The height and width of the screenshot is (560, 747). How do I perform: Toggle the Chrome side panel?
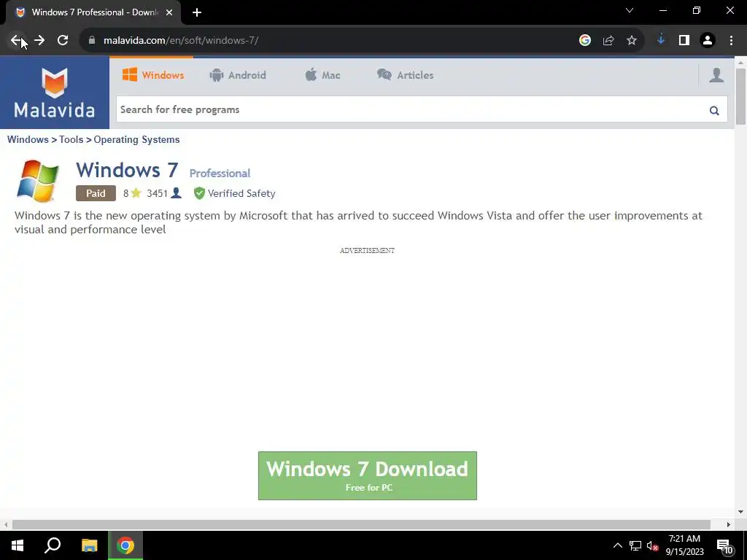click(x=684, y=41)
